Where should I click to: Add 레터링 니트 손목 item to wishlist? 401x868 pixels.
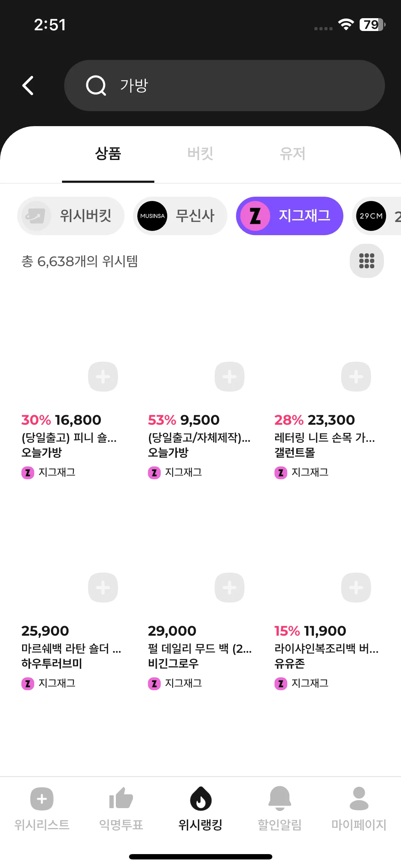[x=356, y=377]
